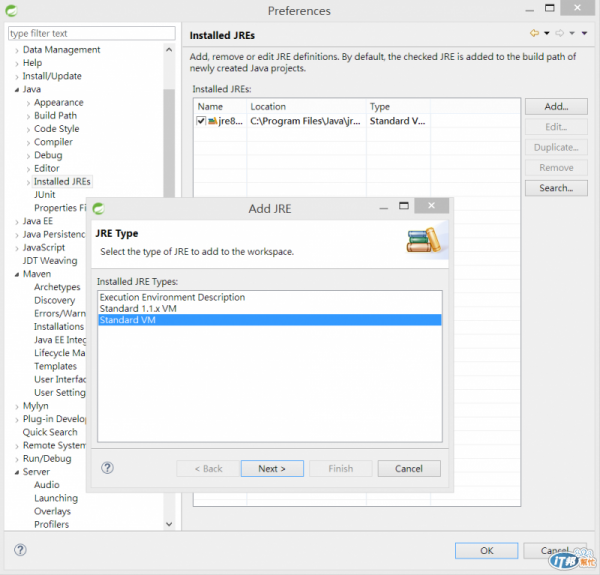Collapse the Server tree node
Image resolution: width=600 pixels, height=575 pixels.
(17, 472)
